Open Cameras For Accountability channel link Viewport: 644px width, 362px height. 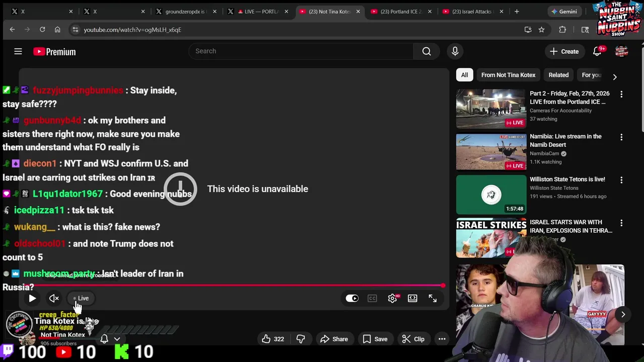pos(560,111)
